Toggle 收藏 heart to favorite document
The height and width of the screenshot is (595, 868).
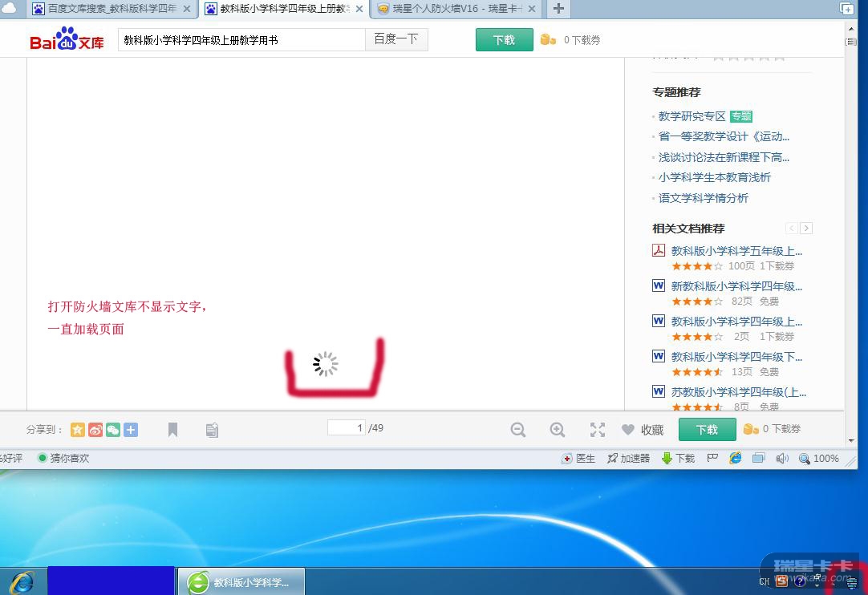point(628,430)
